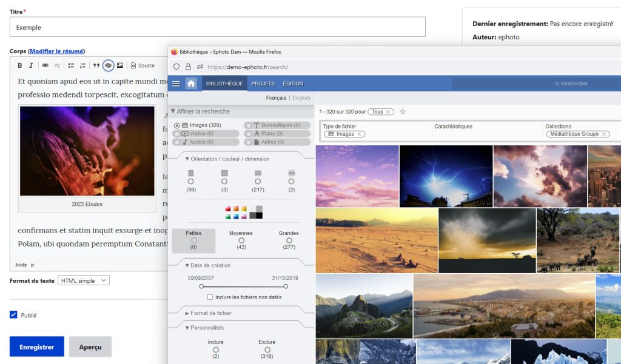Select the guitar image in editor
Screen dimensions: 621x364
[87, 151]
